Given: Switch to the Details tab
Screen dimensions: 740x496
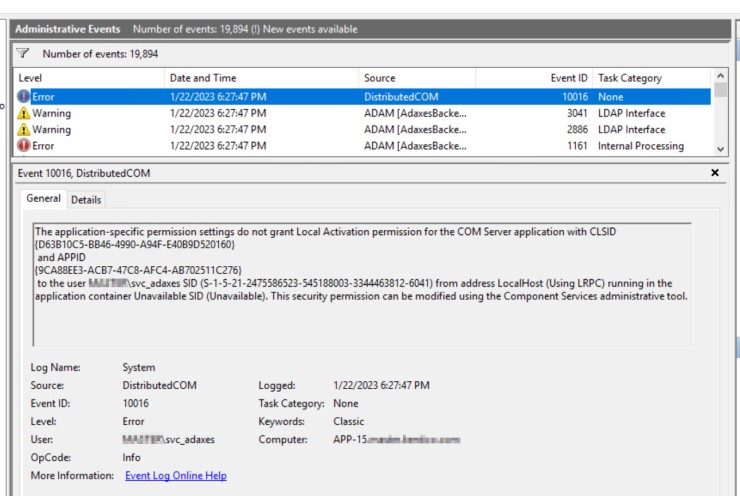Looking at the screenshot, I should [86, 200].
